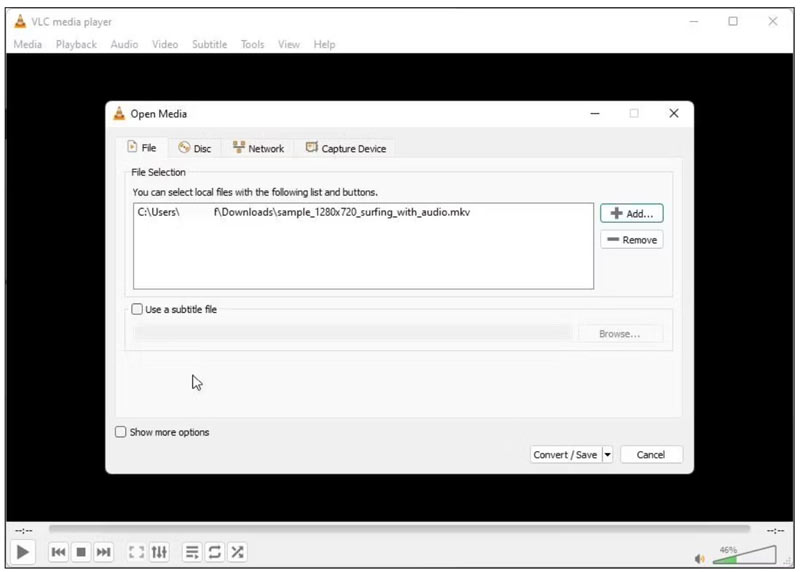Open the Help menu
Viewport: 800px width, 572px height.
(324, 44)
